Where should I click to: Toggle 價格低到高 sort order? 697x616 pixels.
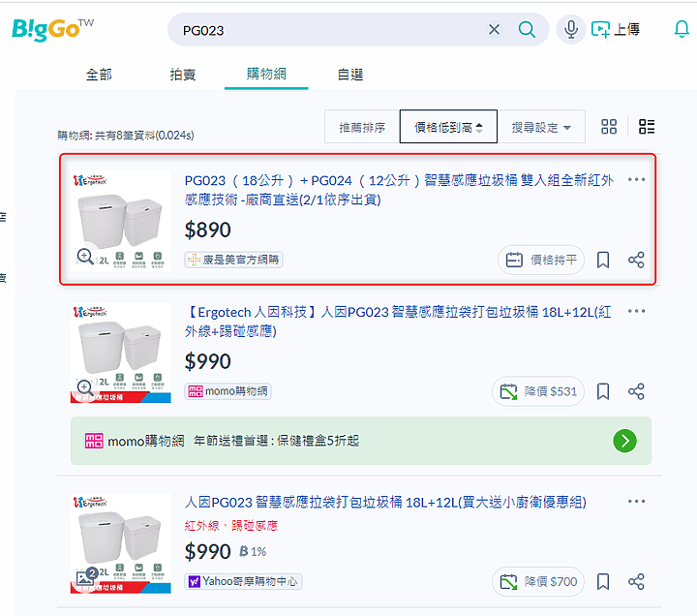point(448,127)
